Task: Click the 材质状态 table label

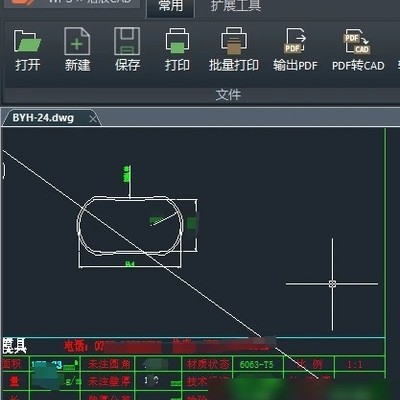Action: 207,364
